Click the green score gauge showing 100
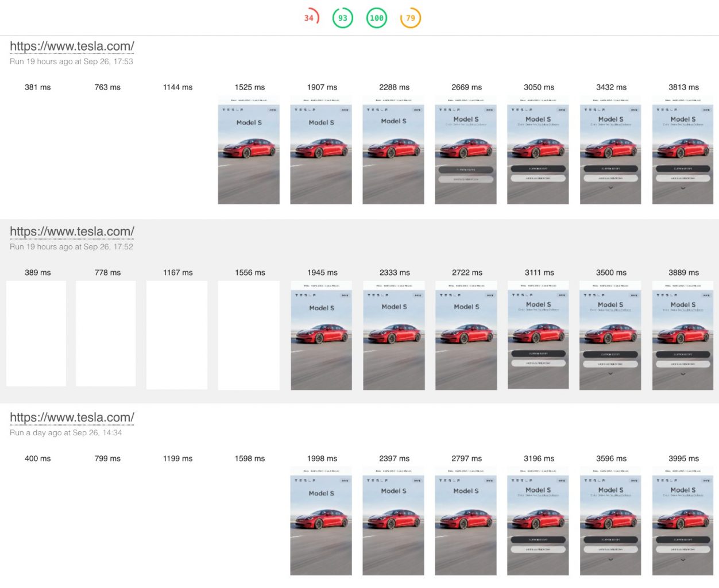The image size is (719, 588). pos(377,18)
